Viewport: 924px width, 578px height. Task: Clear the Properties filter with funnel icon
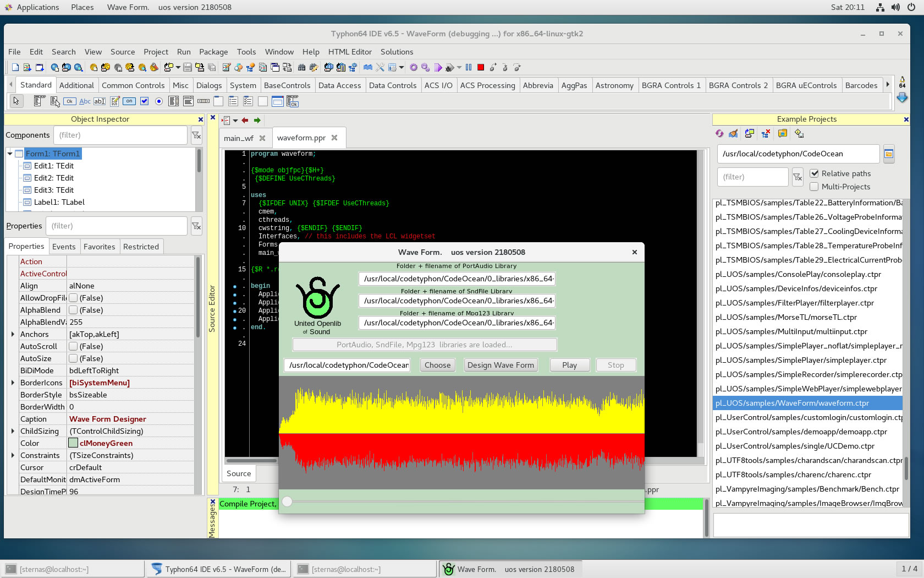point(196,226)
